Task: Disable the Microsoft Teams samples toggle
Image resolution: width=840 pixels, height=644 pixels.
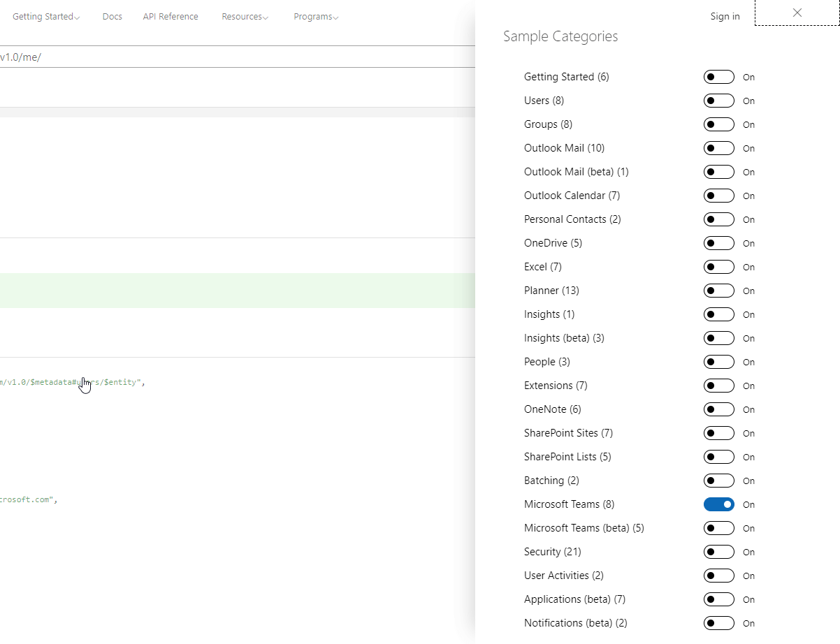Action: 718,504
